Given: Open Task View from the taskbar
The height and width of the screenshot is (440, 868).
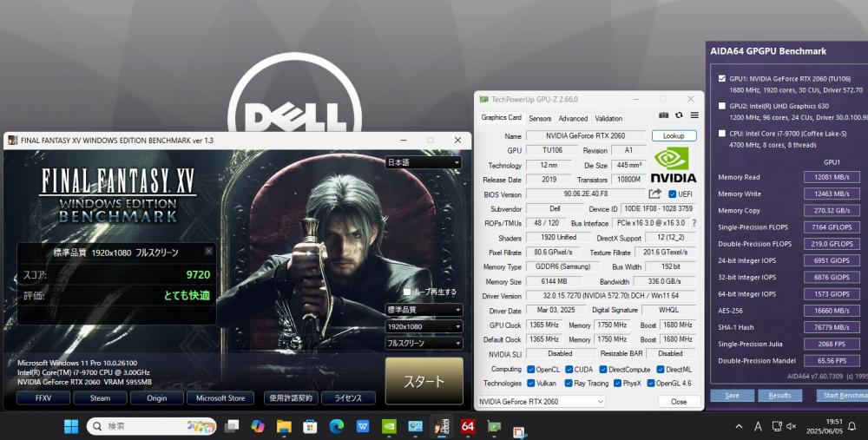Looking at the screenshot, I should tap(232, 426).
